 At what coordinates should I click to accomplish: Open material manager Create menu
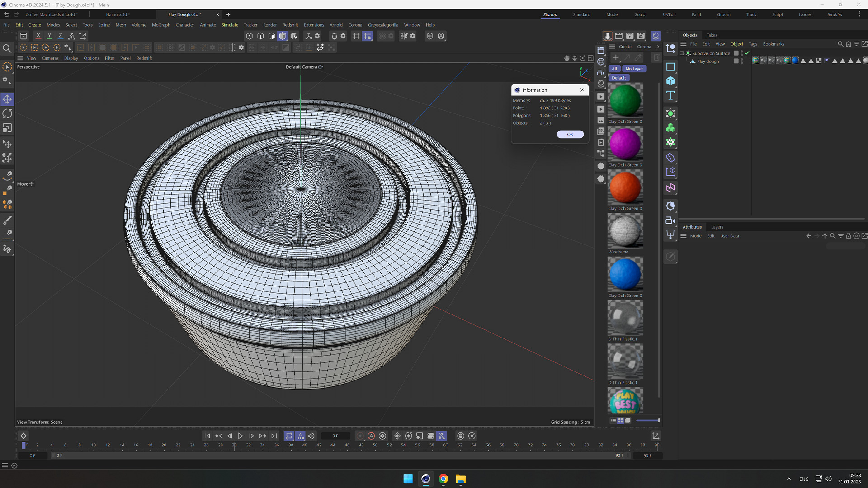pyautogui.click(x=625, y=47)
